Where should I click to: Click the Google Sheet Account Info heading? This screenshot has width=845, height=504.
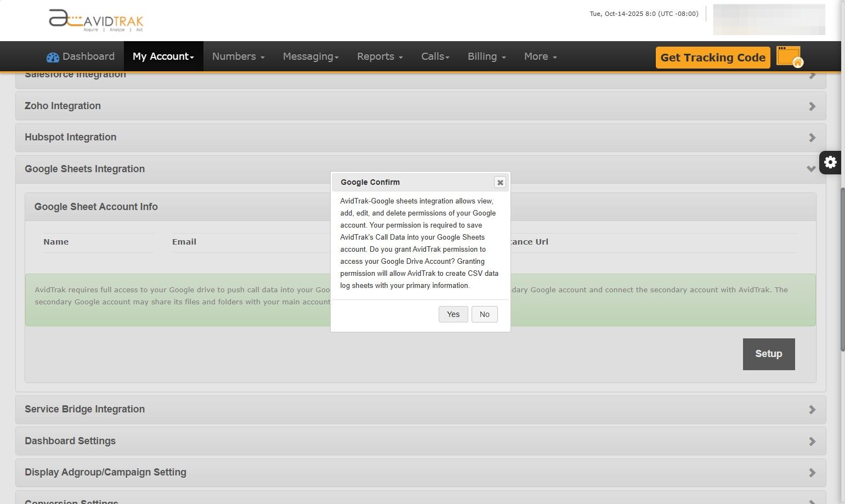[x=96, y=207]
